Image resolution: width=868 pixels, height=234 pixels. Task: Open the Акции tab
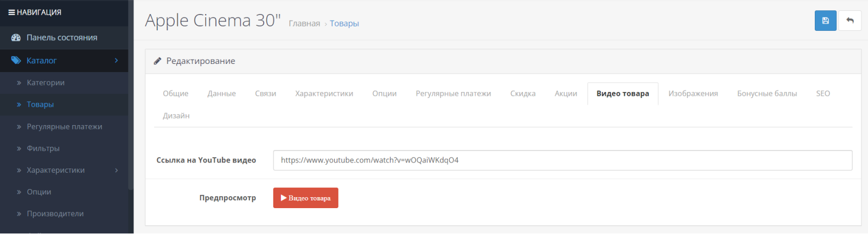pos(565,94)
